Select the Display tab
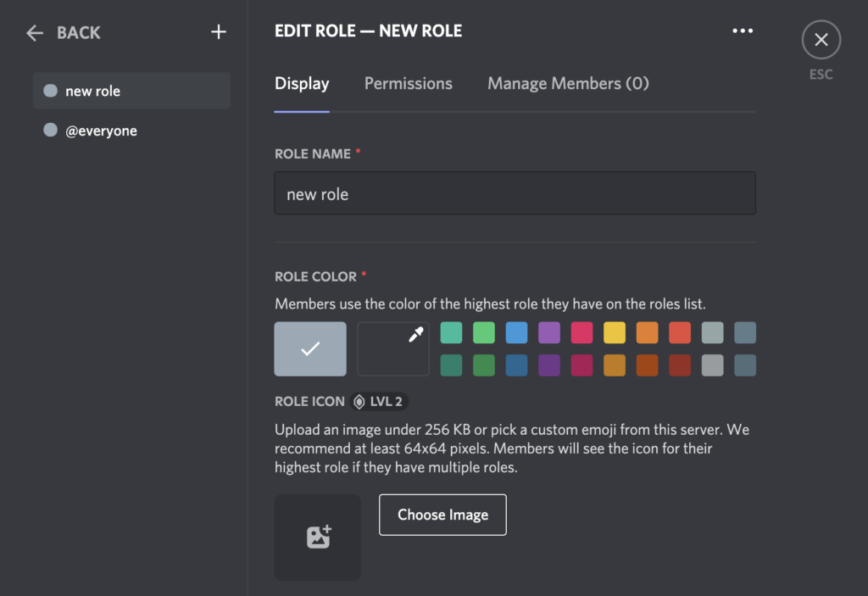Viewport: 868px width, 596px height. pyautogui.click(x=302, y=83)
